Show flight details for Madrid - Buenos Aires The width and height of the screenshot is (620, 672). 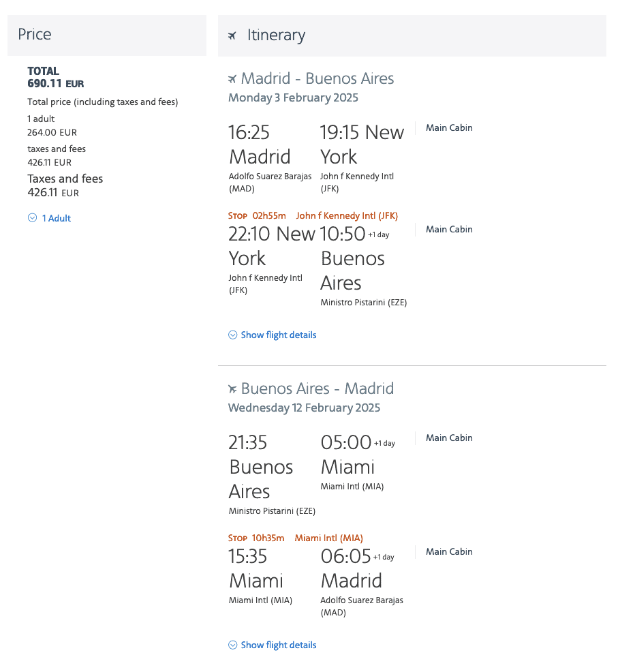tap(278, 335)
